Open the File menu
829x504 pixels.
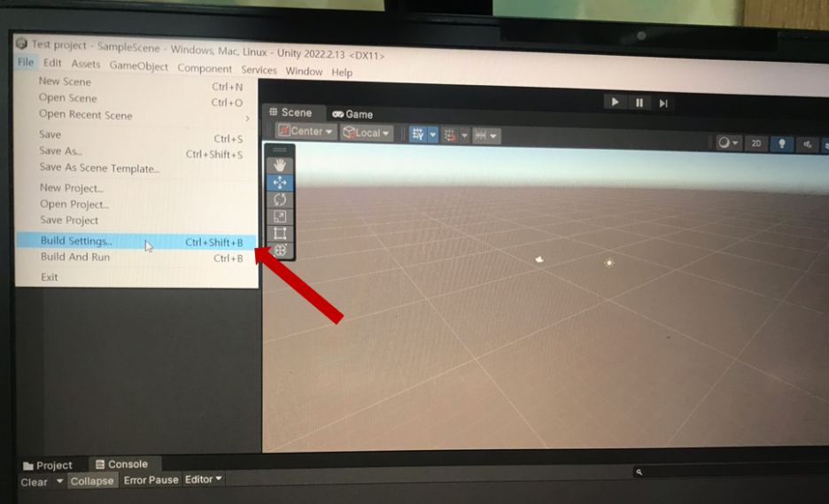pyautogui.click(x=26, y=62)
